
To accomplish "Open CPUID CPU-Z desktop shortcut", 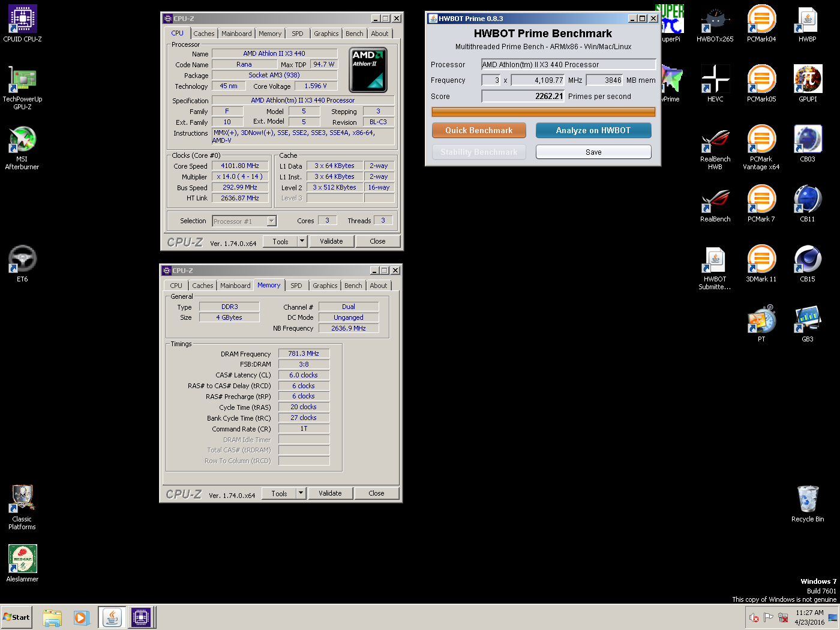I will point(22,24).
